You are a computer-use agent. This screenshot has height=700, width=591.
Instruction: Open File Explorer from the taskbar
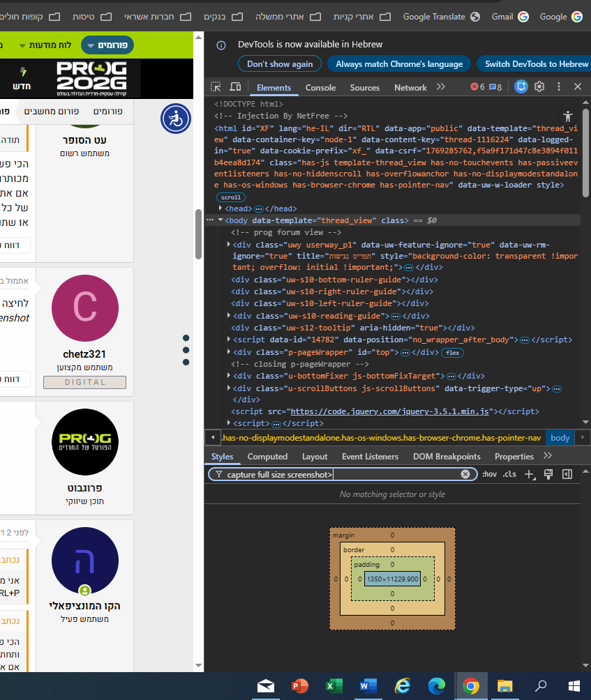[x=504, y=686]
